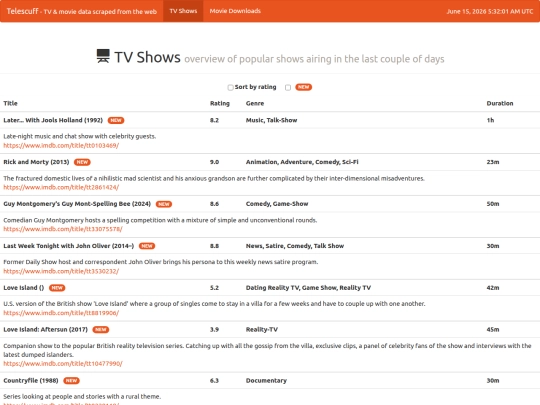Click the NEW badge beside Love Island: Aftersun
Image resolution: width=540 pixels, height=405 pixels.
pos(101,330)
